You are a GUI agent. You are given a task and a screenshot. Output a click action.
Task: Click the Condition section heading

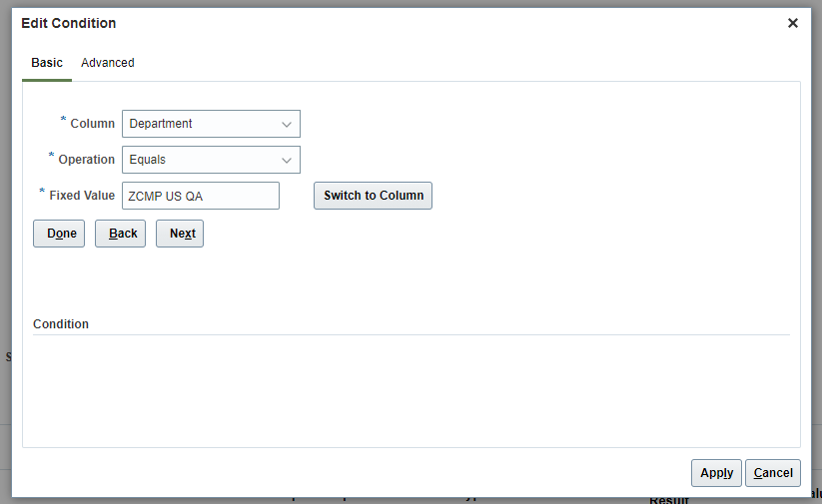coord(61,324)
